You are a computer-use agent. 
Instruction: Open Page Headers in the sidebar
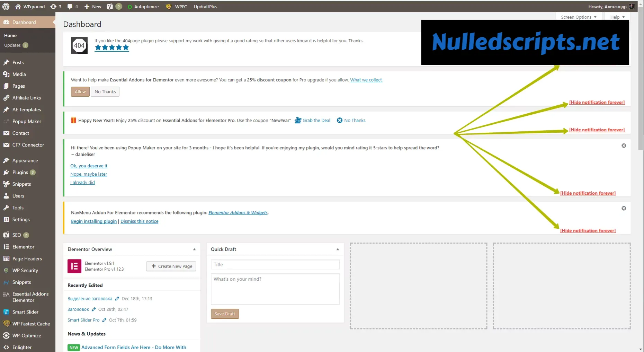tap(28, 258)
